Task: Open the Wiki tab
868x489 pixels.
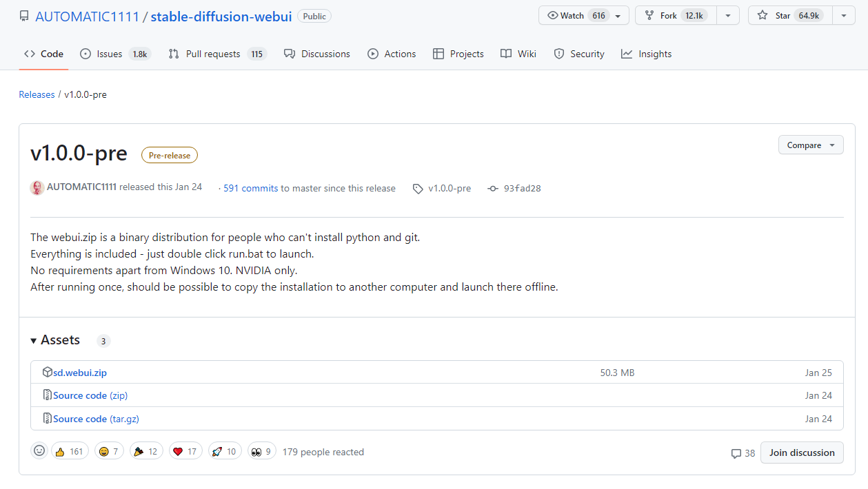Action: tap(518, 54)
